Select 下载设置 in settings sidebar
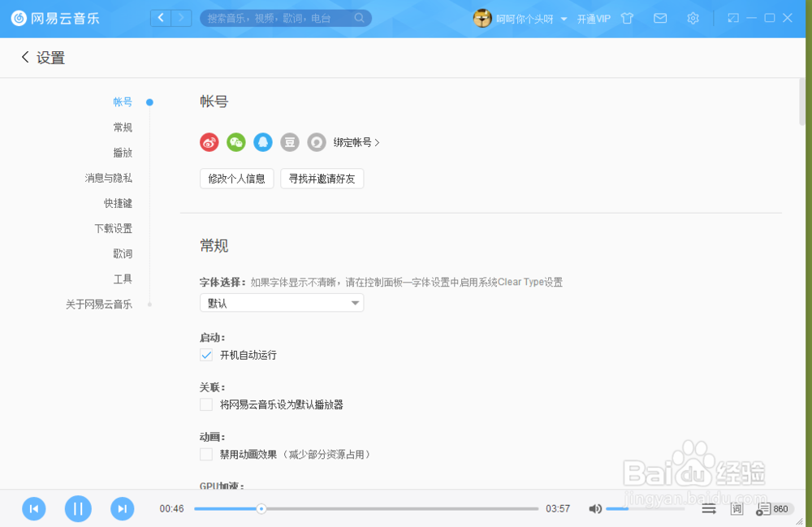812x527 pixels. [x=113, y=228]
